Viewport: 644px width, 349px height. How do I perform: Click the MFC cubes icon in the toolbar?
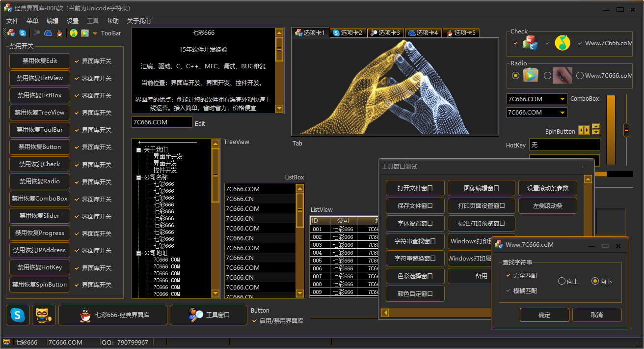pyautogui.click(x=11, y=33)
